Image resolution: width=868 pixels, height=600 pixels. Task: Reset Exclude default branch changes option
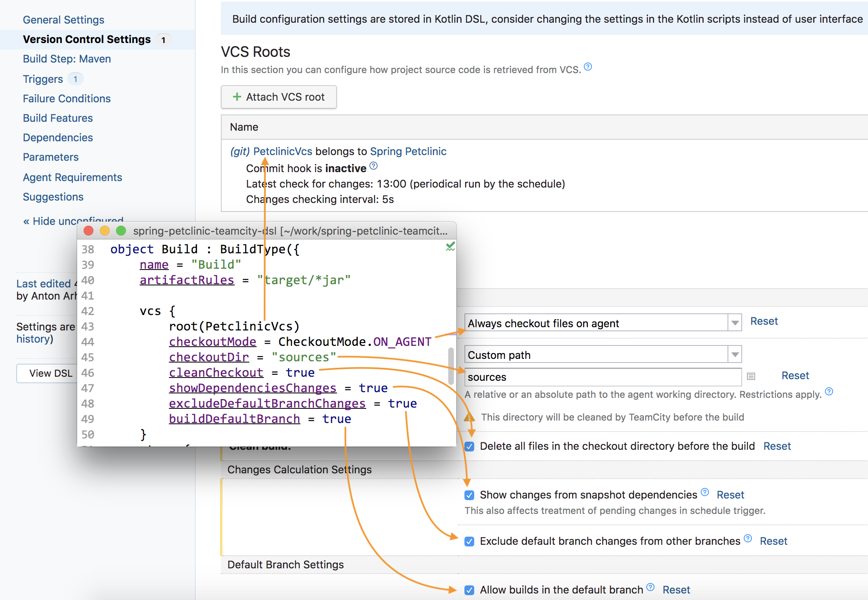[x=773, y=541]
